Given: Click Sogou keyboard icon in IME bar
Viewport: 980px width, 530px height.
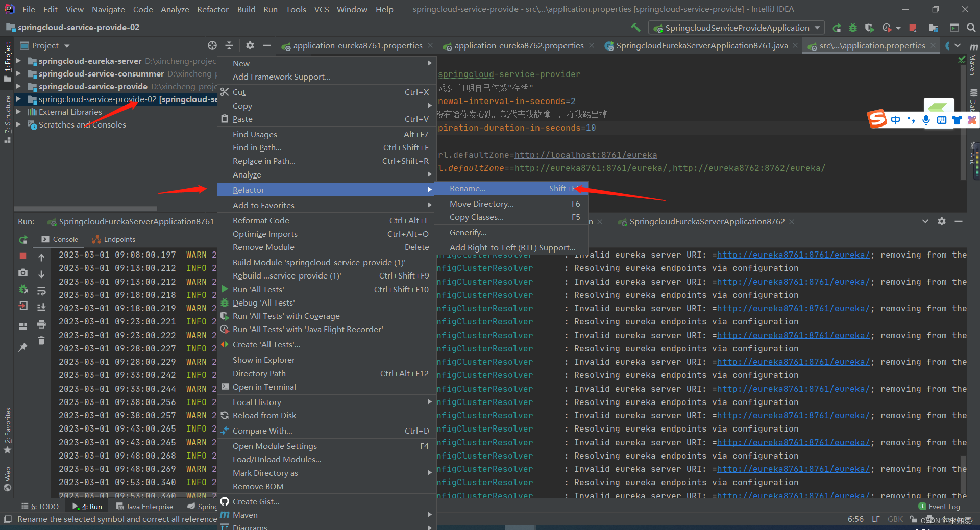Looking at the screenshot, I should 942,120.
